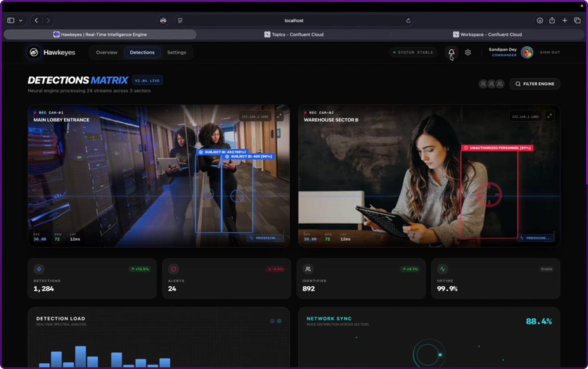Click the Warehouse Sector B camera title
Image resolution: width=588 pixels, height=369 pixels.
coord(331,120)
